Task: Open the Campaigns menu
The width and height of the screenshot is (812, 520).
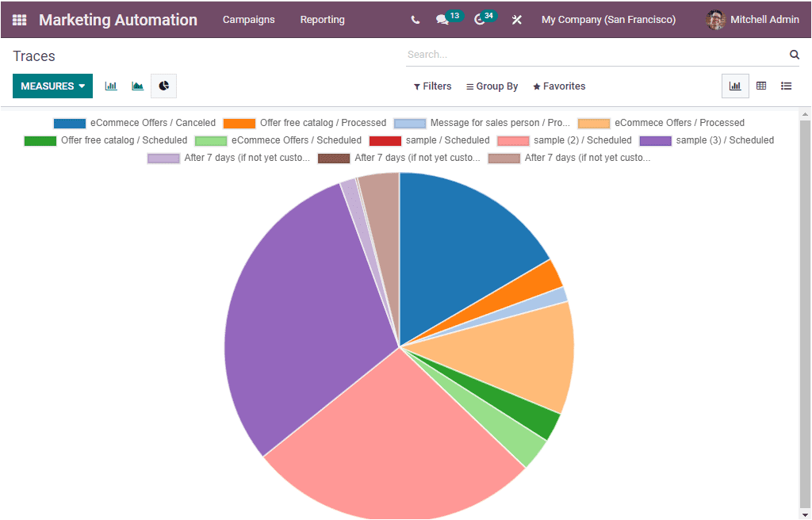Action: click(248, 20)
